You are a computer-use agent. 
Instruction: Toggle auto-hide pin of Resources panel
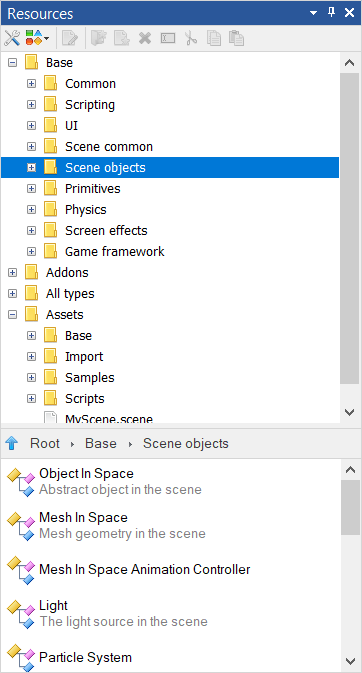coord(331,13)
